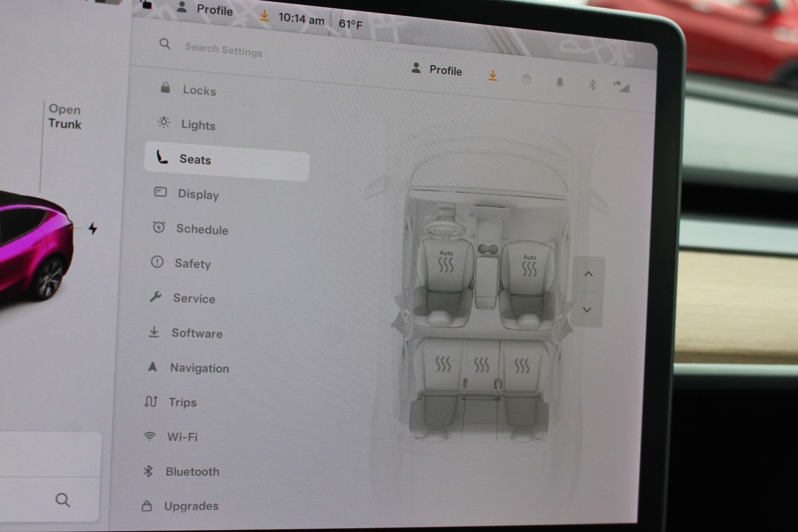This screenshot has width=798, height=532.
Task: Open Display settings
Action: tap(198, 194)
